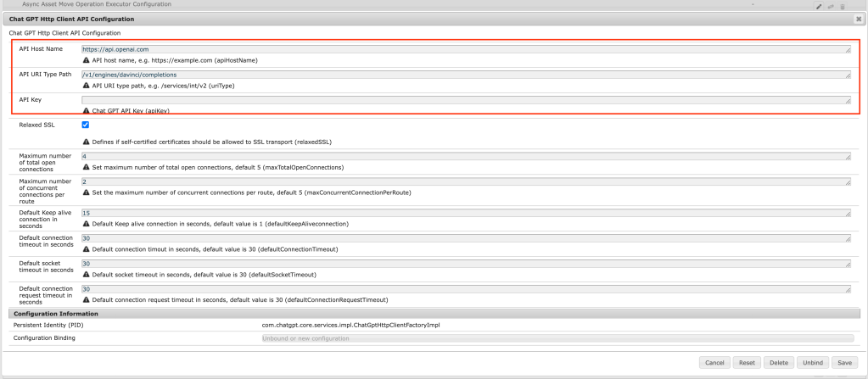Uncheck the Relaxed SSL checkbox

pyautogui.click(x=86, y=125)
